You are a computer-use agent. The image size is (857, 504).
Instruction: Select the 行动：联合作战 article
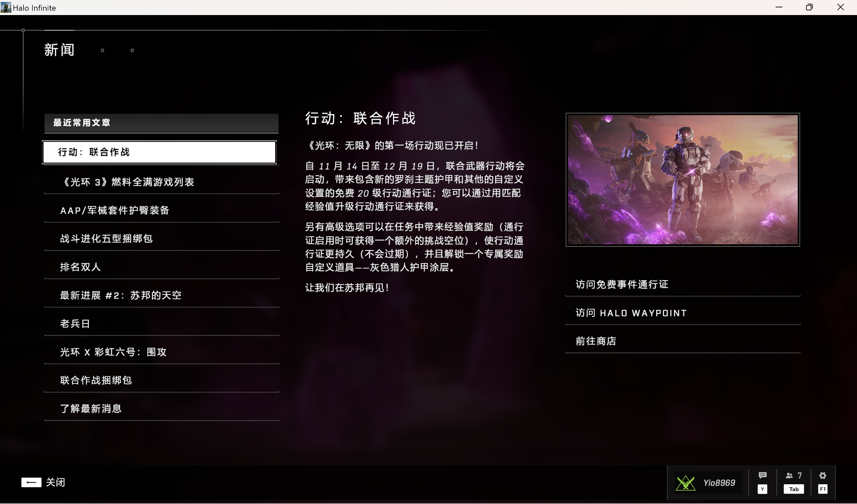pos(159,152)
